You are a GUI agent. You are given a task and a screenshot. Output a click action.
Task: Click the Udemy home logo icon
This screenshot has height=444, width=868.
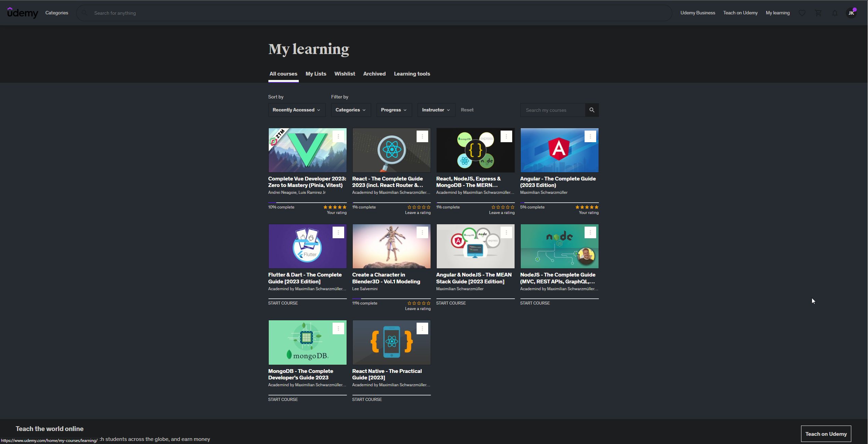[x=22, y=12]
